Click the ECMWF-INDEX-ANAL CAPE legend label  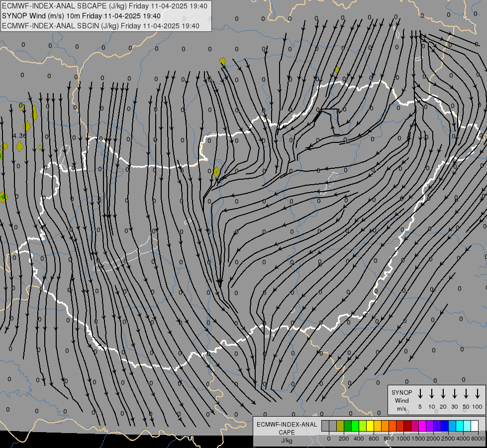click(287, 428)
